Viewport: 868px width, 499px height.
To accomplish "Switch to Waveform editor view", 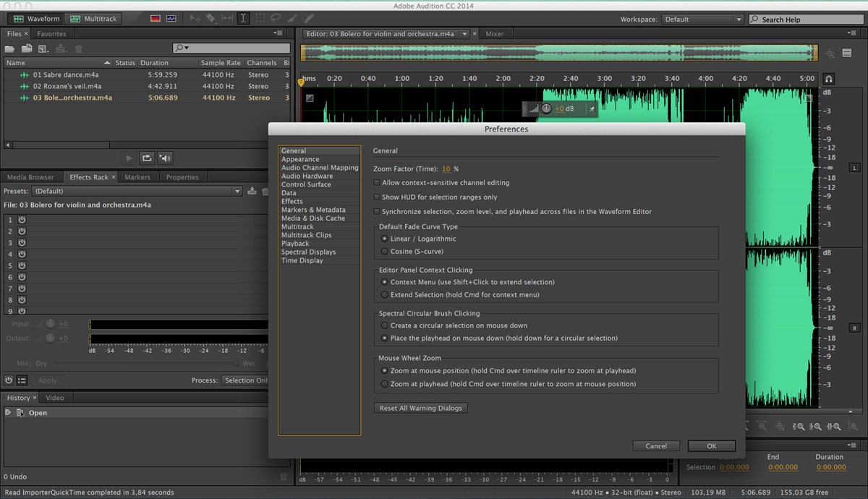I will click(x=35, y=19).
